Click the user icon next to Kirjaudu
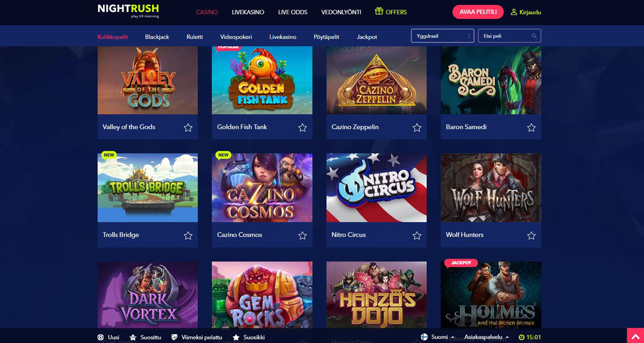The image size is (644, 343). 513,13
